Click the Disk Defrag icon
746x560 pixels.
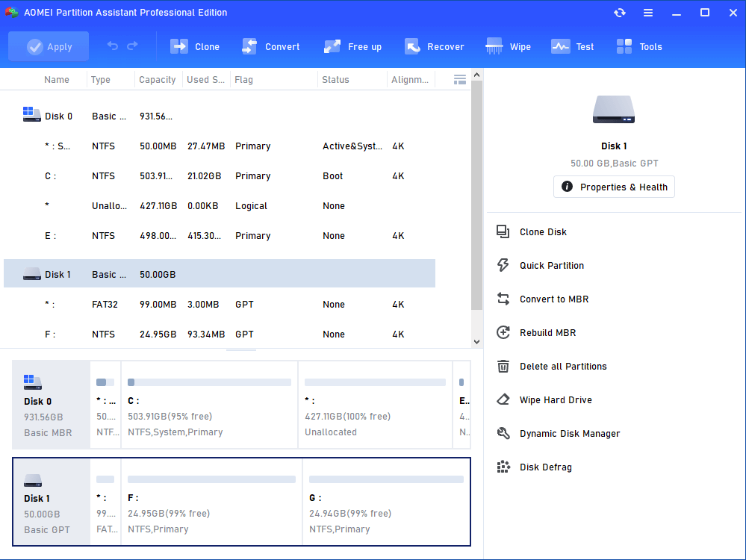pos(503,467)
